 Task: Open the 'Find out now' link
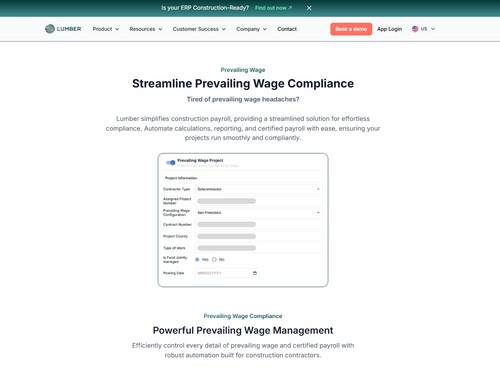tap(273, 8)
